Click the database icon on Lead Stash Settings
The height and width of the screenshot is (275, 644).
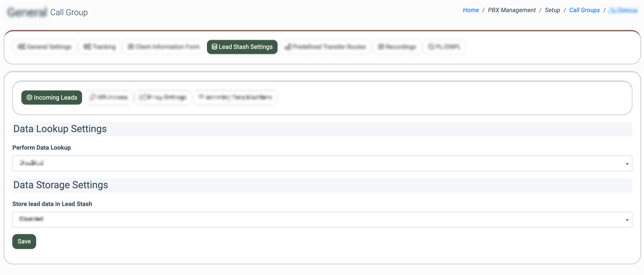215,47
